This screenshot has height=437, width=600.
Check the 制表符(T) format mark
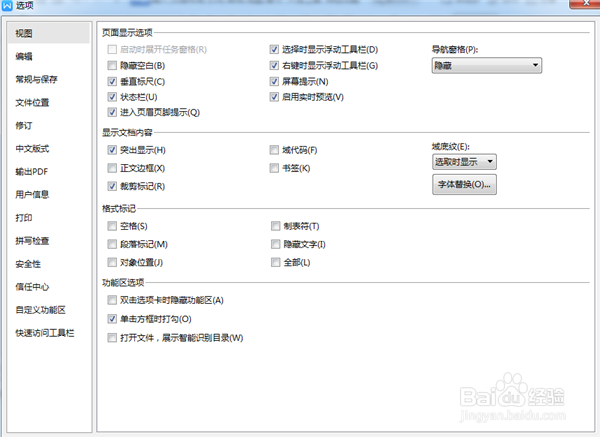point(276,226)
